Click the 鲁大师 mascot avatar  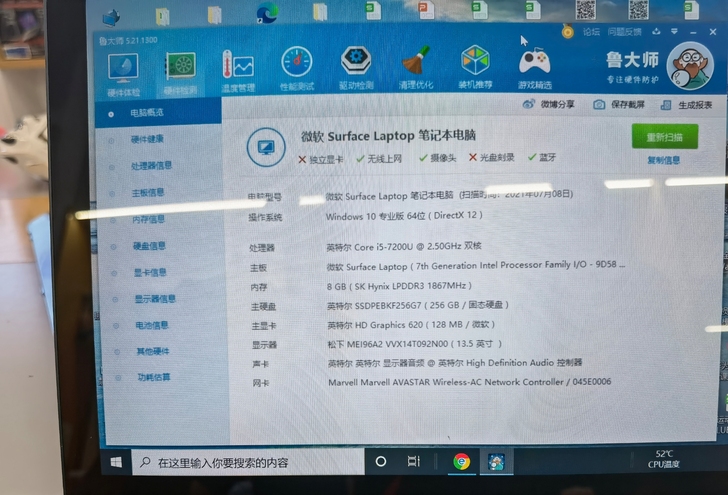click(690, 66)
